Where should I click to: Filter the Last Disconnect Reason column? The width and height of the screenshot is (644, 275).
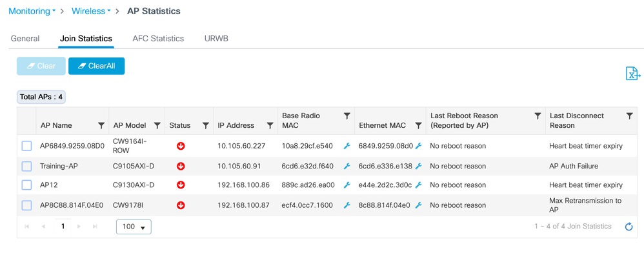pos(629,116)
